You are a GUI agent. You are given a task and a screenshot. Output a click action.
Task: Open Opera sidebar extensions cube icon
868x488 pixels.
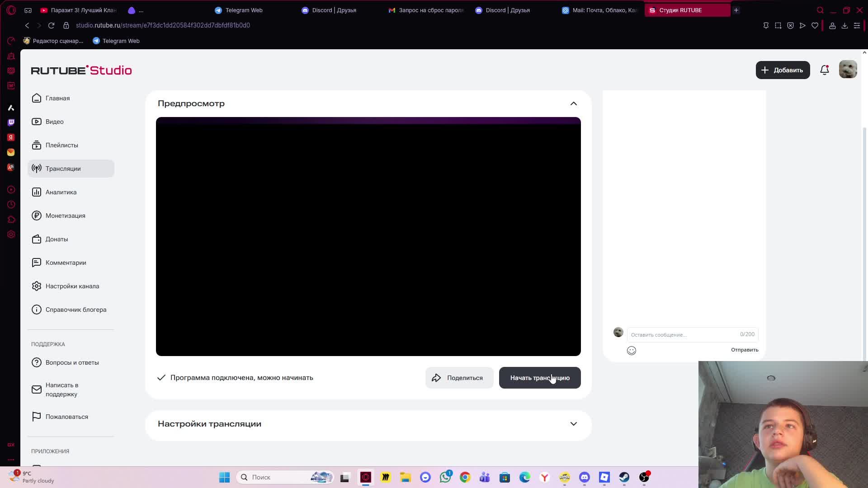11,220
